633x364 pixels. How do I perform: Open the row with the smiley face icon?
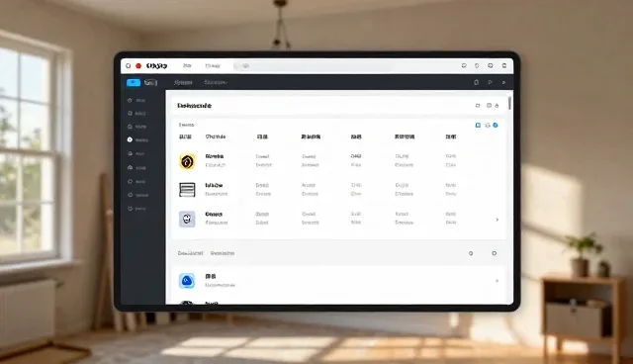click(337, 219)
